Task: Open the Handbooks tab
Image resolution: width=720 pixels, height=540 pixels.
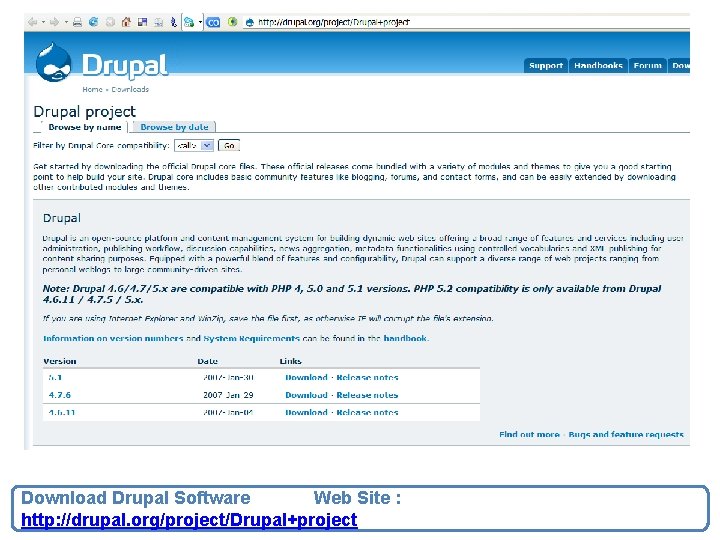Action: pyautogui.click(x=598, y=66)
